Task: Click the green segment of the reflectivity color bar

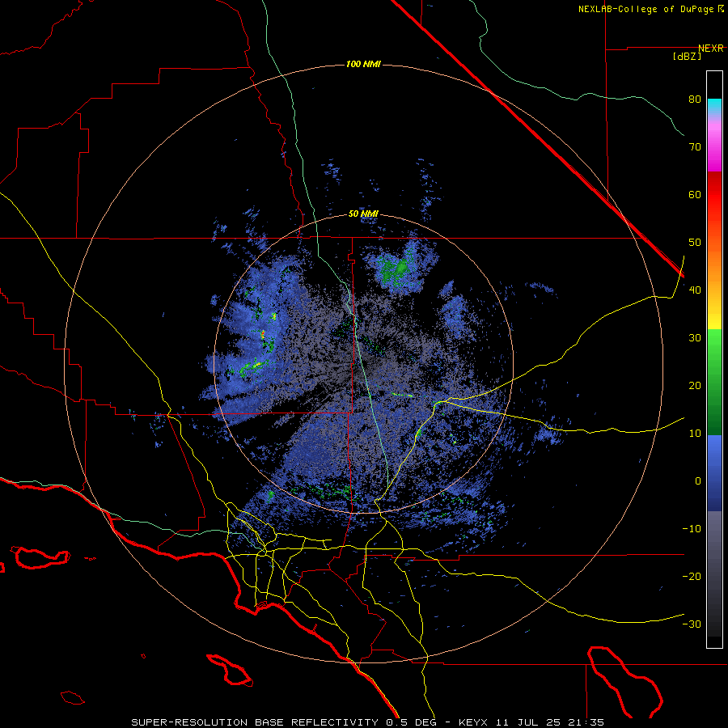Action: pos(714,382)
